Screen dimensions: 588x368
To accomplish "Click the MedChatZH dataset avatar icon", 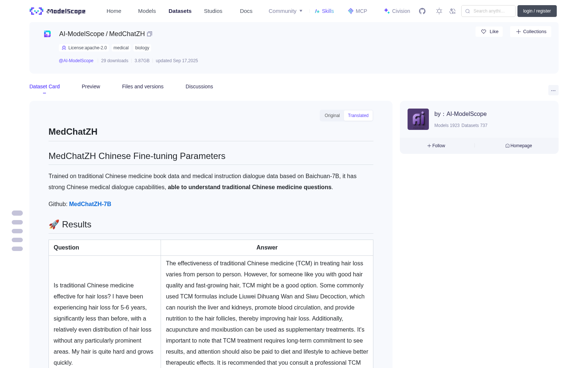I will [x=47, y=34].
